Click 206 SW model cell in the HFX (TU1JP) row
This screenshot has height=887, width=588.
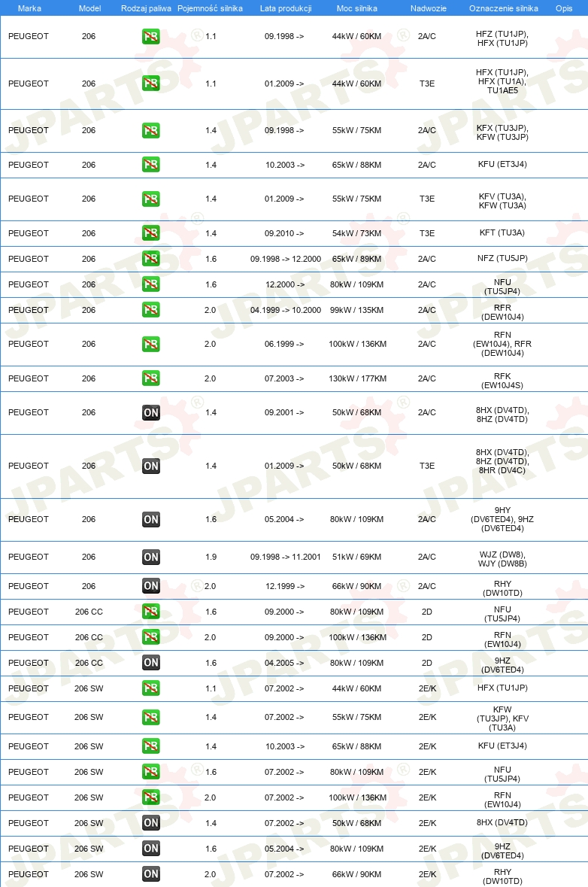[89, 688]
